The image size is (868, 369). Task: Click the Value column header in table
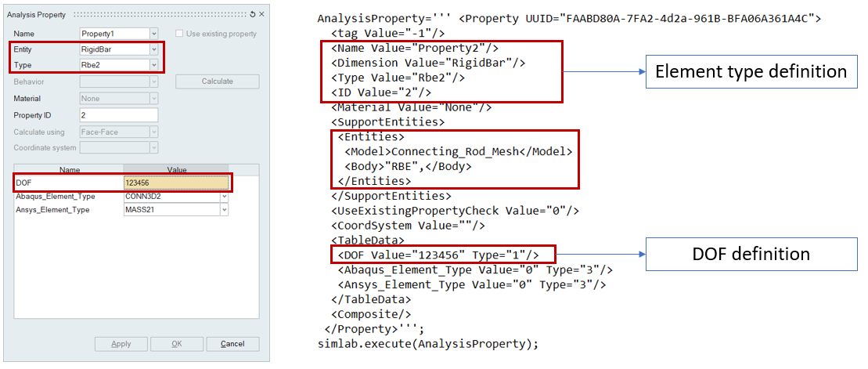coord(177,169)
